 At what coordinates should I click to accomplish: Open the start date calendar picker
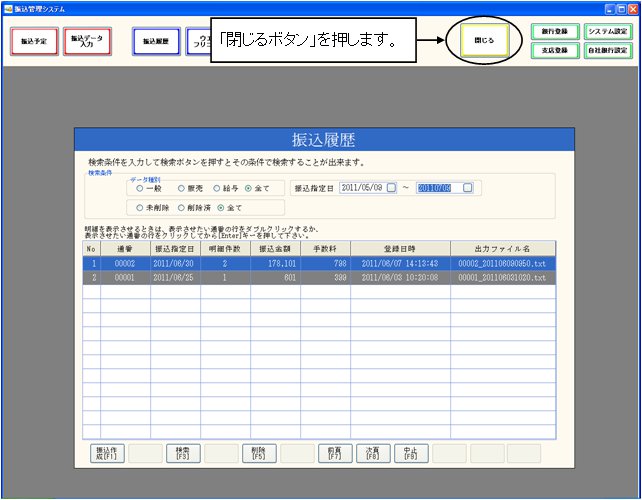392,187
